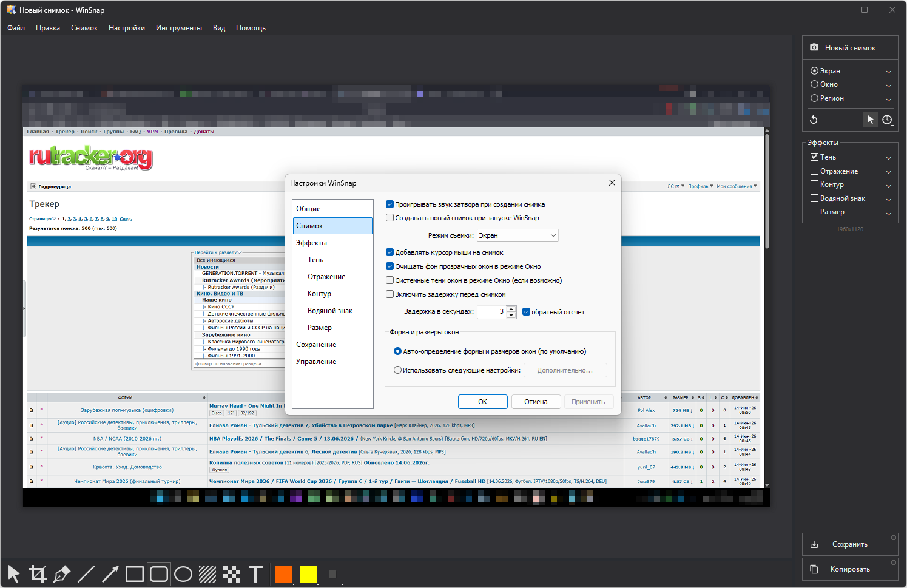Toggle mouse cursor inclusion in side panel

click(871, 120)
